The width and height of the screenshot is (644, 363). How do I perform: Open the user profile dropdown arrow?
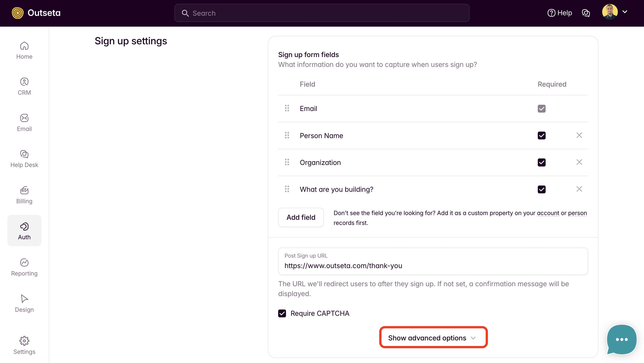625,12
